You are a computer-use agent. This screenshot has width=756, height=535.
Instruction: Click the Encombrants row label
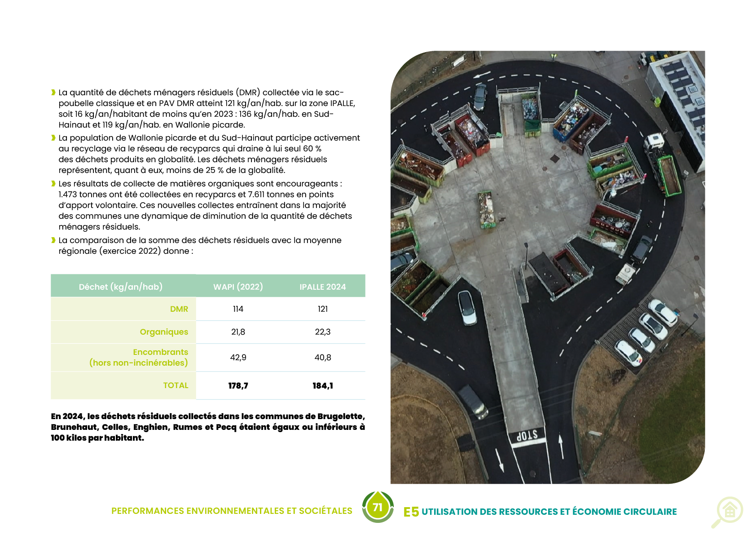tap(160, 352)
